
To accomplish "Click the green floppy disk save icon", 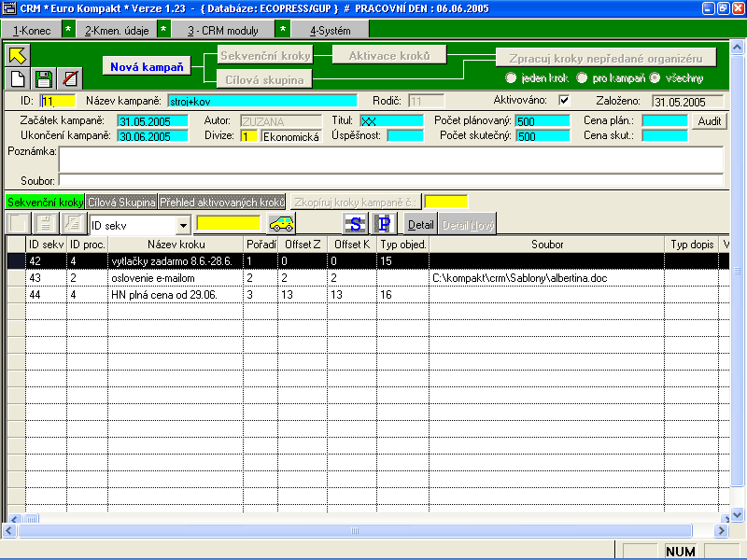I will tap(43, 78).
